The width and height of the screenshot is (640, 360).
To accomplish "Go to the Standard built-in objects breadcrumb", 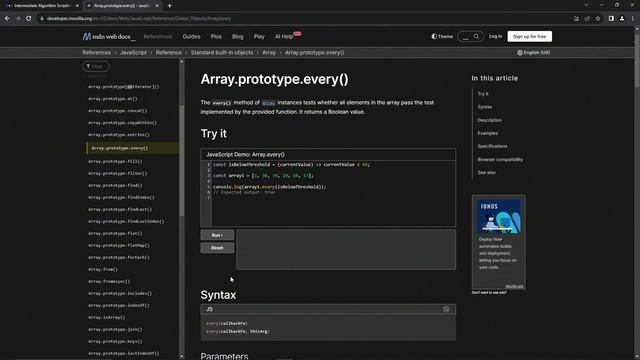I will [222, 53].
